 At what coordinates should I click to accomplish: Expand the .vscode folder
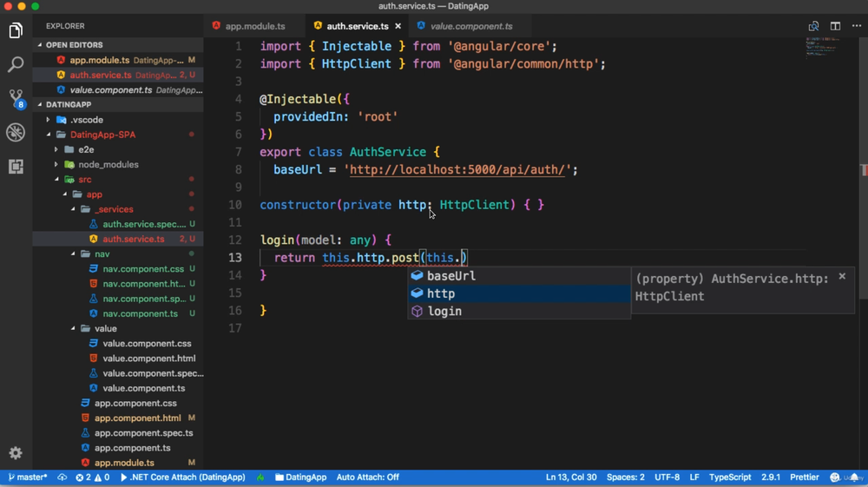(x=118, y=120)
